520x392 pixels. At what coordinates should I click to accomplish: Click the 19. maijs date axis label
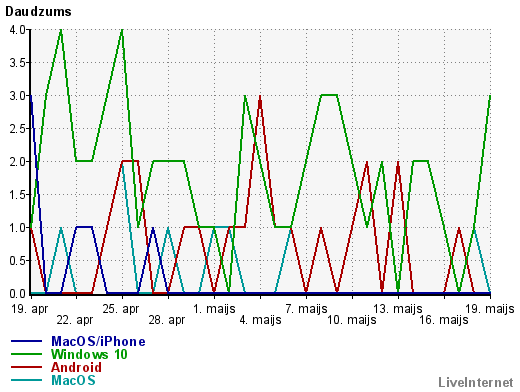tap(490, 309)
